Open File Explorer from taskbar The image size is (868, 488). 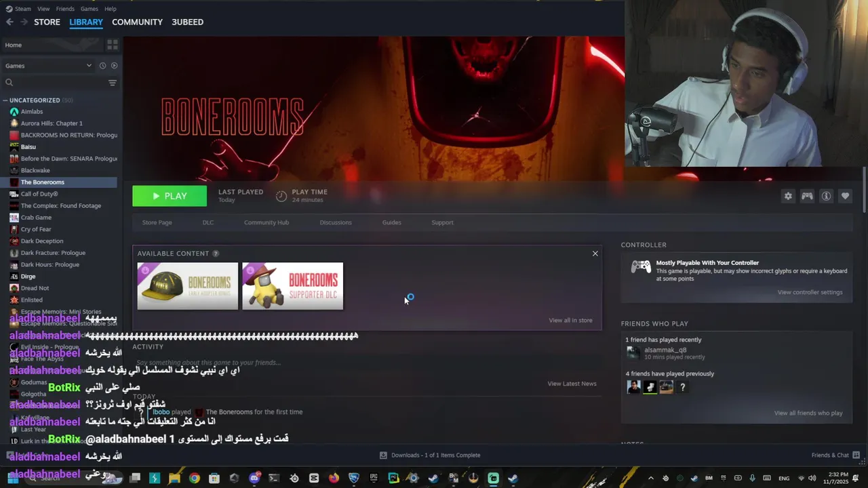coord(174,478)
